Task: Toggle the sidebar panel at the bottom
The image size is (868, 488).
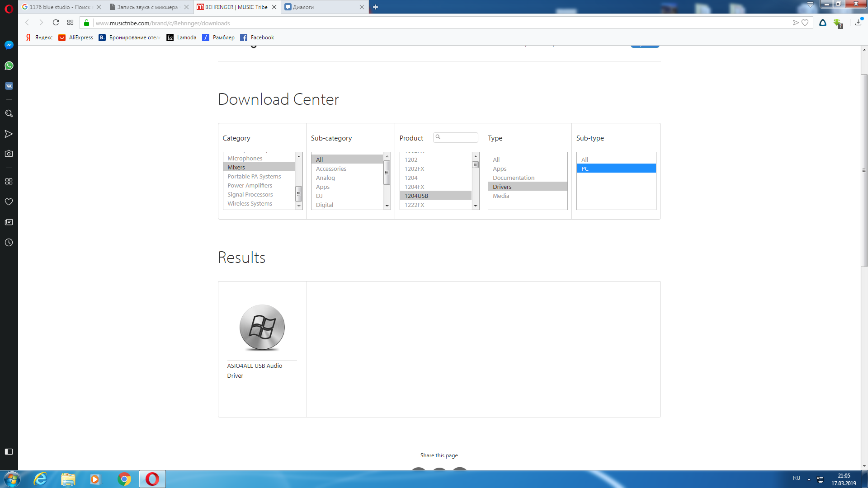Action: 9,452
